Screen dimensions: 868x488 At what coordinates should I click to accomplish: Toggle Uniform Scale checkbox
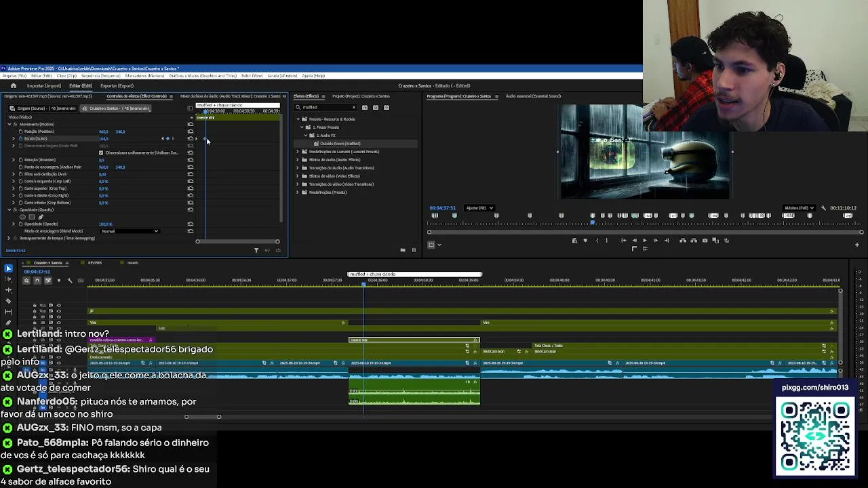pyautogui.click(x=101, y=152)
